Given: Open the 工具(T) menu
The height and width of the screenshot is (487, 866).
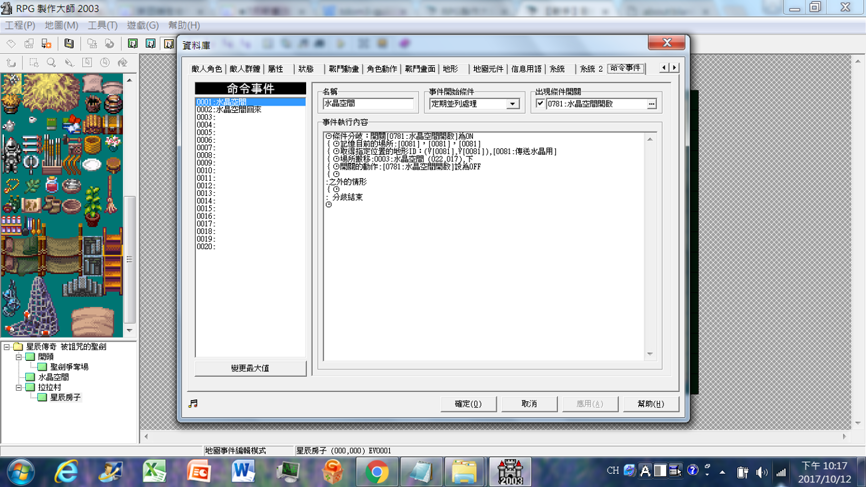Looking at the screenshot, I should click(x=103, y=25).
